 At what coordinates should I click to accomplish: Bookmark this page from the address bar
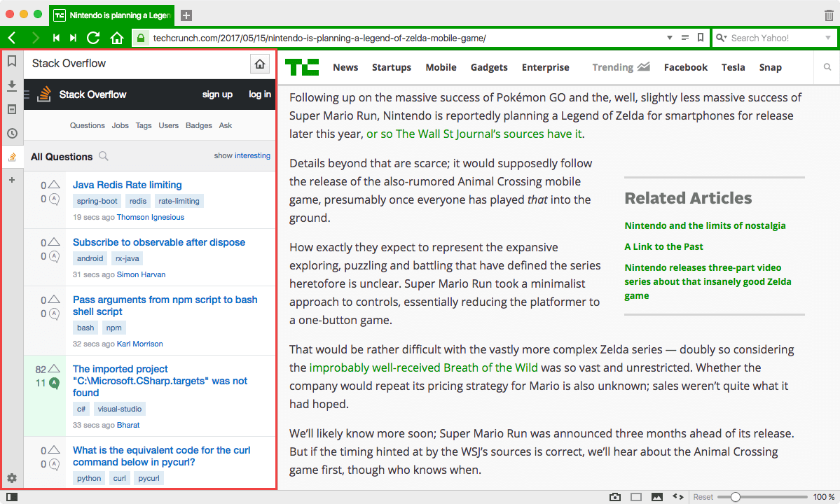[x=700, y=38]
